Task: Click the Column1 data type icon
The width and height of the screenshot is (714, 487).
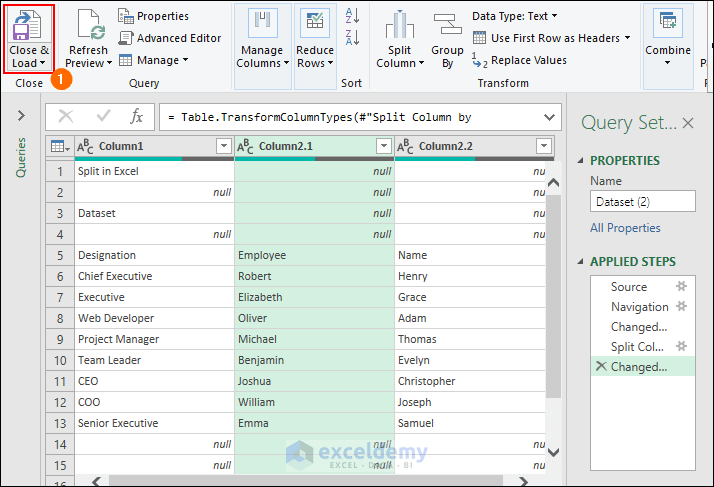Action: (x=85, y=146)
